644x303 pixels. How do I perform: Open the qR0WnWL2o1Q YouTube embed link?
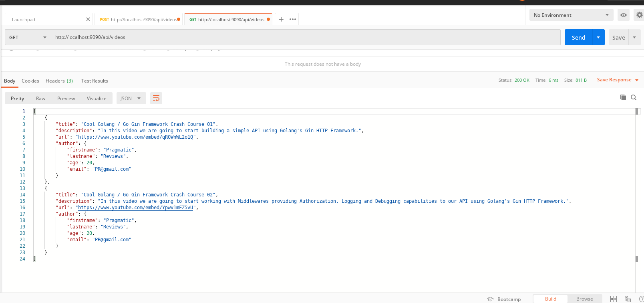[136, 137]
